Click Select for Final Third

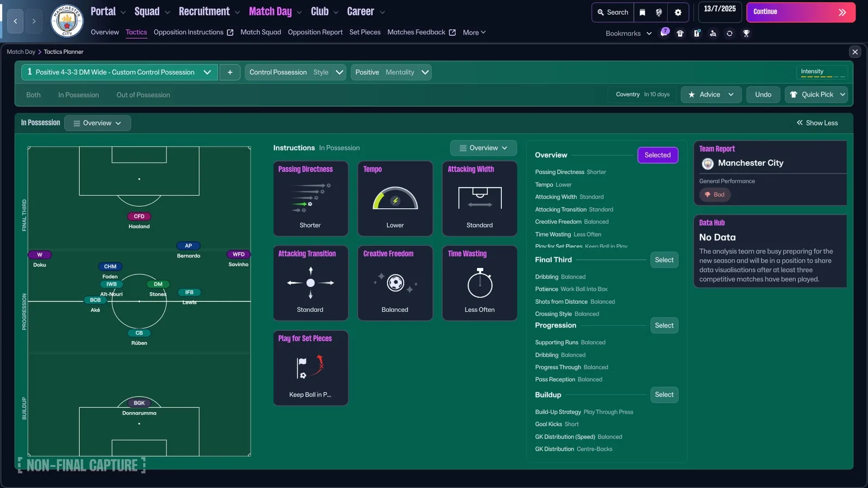click(x=664, y=260)
